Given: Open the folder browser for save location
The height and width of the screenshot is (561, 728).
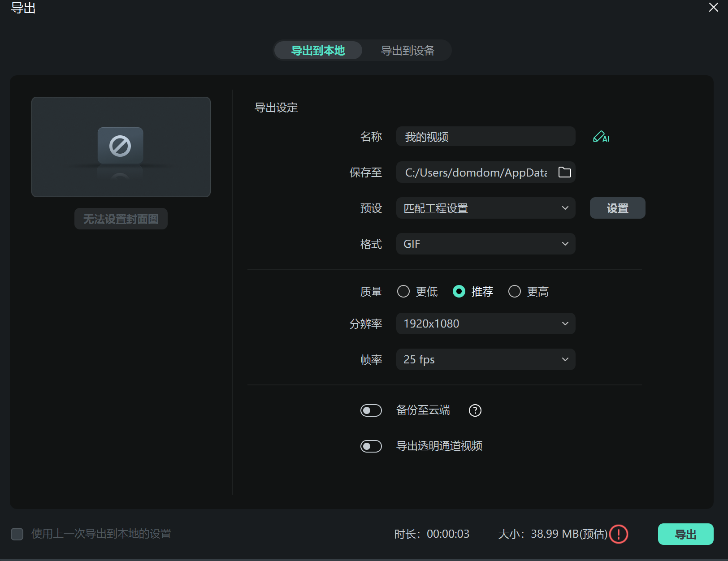Looking at the screenshot, I should pyautogui.click(x=564, y=172).
